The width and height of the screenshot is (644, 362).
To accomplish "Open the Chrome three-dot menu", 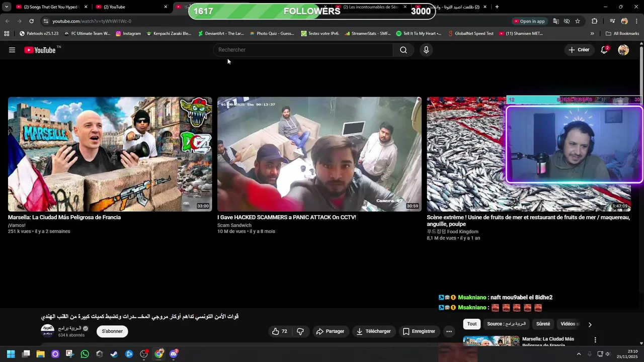I will point(636,21).
